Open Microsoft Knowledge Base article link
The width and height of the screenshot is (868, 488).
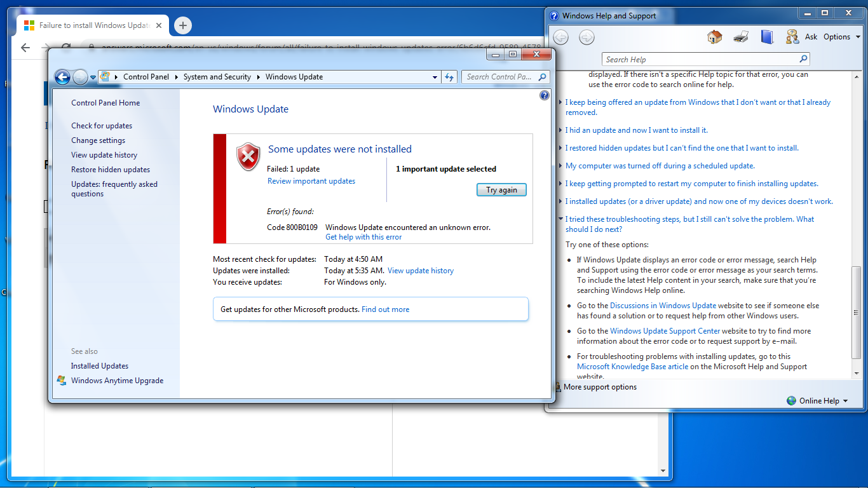[x=632, y=367]
